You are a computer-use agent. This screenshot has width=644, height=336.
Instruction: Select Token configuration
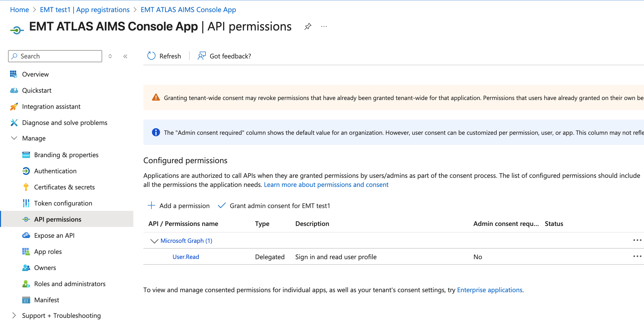[x=63, y=203]
